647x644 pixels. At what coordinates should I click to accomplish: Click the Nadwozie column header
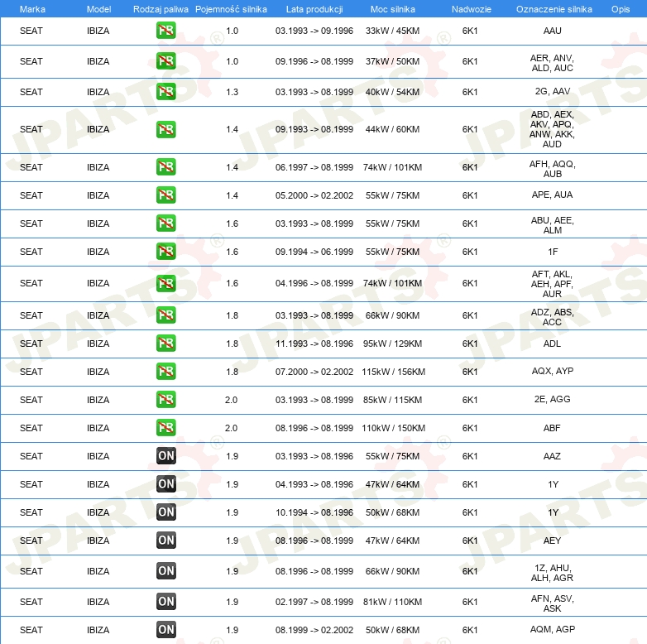[472, 9]
